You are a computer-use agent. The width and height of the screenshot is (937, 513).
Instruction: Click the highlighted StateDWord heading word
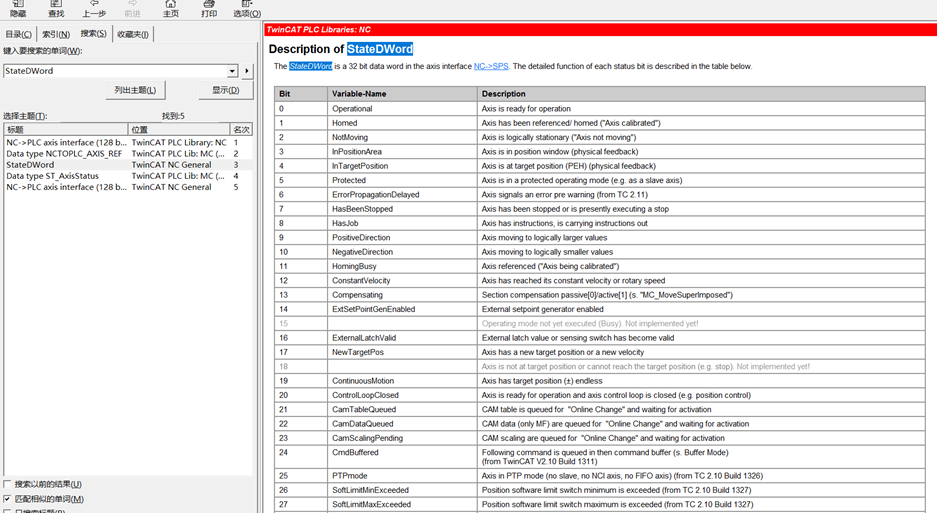tap(380, 49)
